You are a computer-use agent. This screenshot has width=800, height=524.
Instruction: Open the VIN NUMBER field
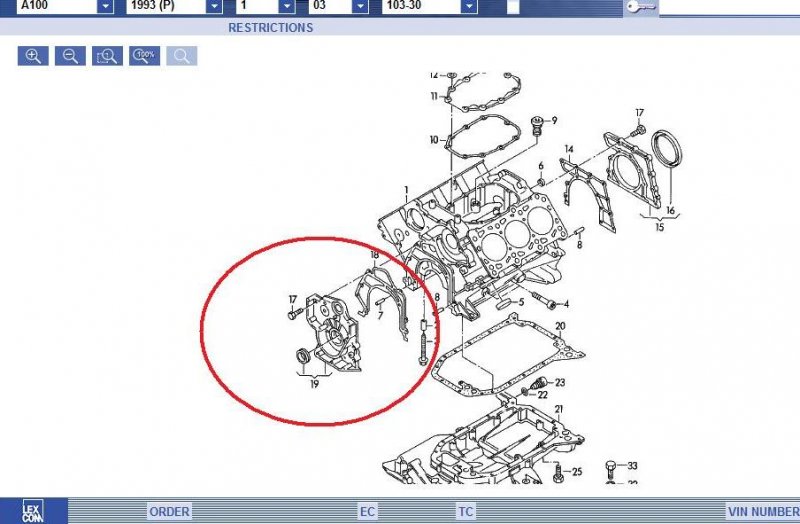[x=764, y=512]
